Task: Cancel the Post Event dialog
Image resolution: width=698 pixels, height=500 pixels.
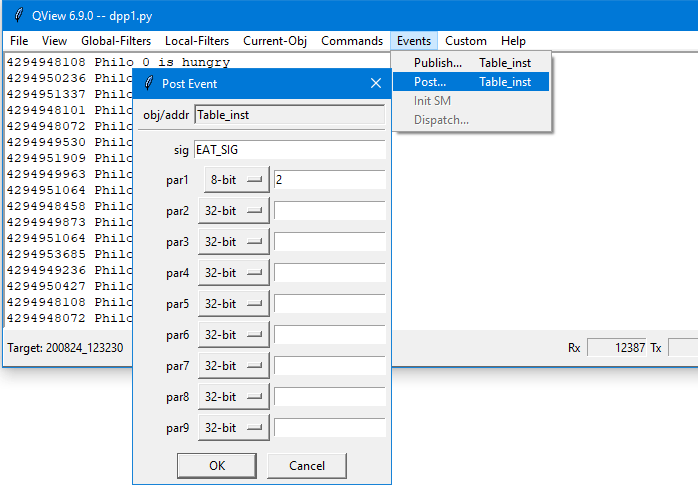Action: tap(307, 465)
